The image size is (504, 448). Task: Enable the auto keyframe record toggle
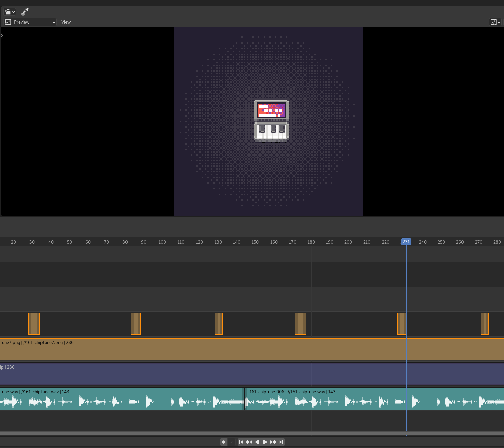223,442
